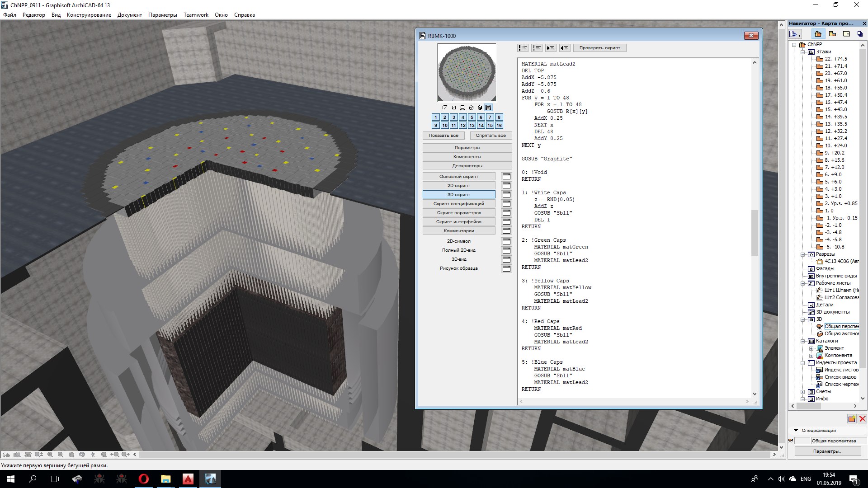
Task: Open the Layout Book icon in Navigator
Action: [846, 34]
